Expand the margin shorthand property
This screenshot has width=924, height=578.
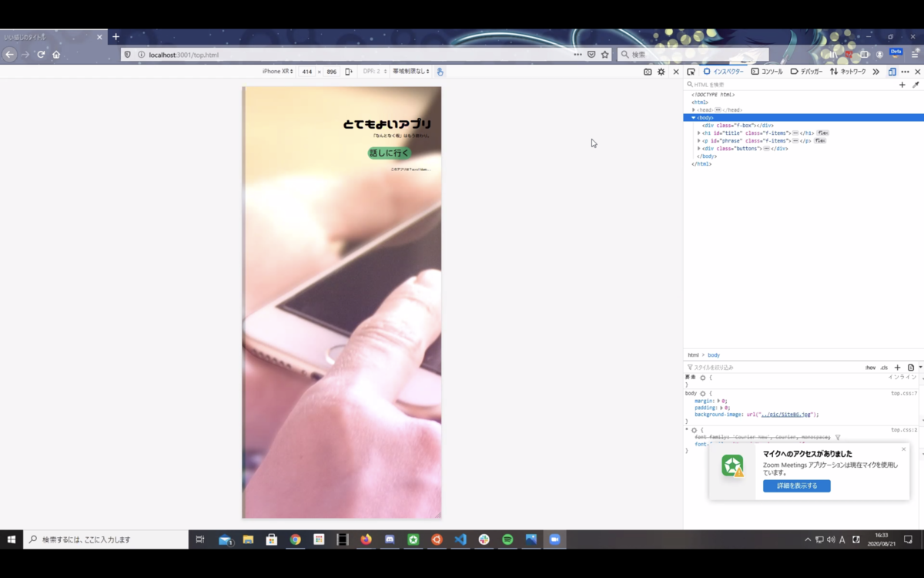(719, 401)
